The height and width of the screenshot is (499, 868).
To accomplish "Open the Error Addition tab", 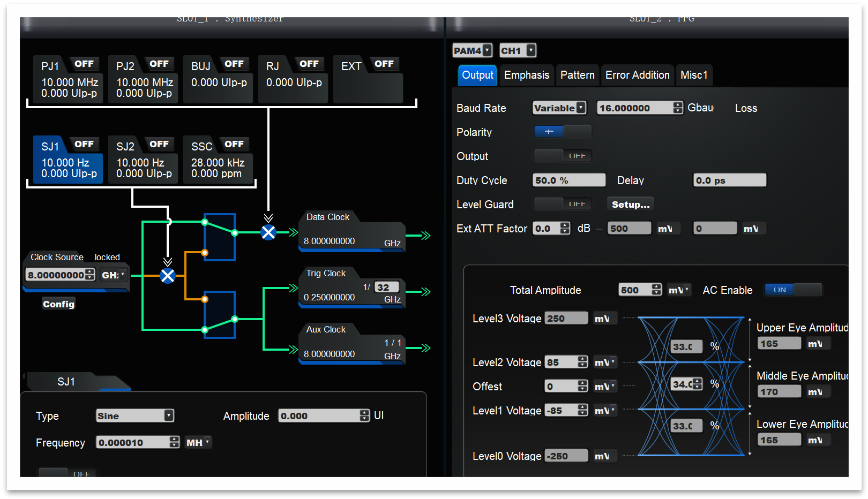I will click(637, 75).
